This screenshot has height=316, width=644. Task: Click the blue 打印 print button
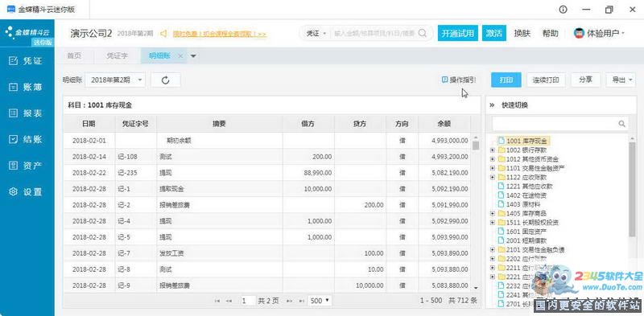(x=506, y=80)
